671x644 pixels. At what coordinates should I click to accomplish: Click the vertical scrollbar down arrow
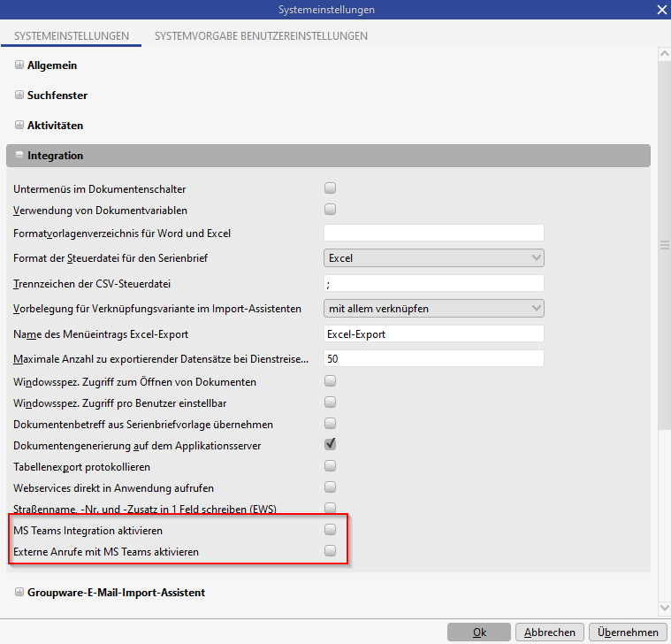(663, 608)
